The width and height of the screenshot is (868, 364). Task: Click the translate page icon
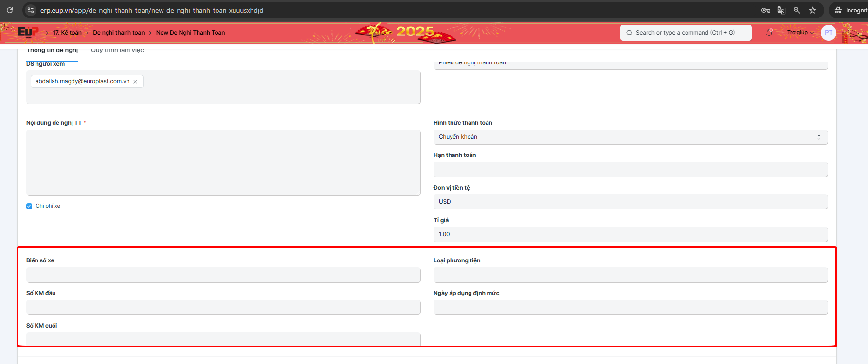point(781,10)
